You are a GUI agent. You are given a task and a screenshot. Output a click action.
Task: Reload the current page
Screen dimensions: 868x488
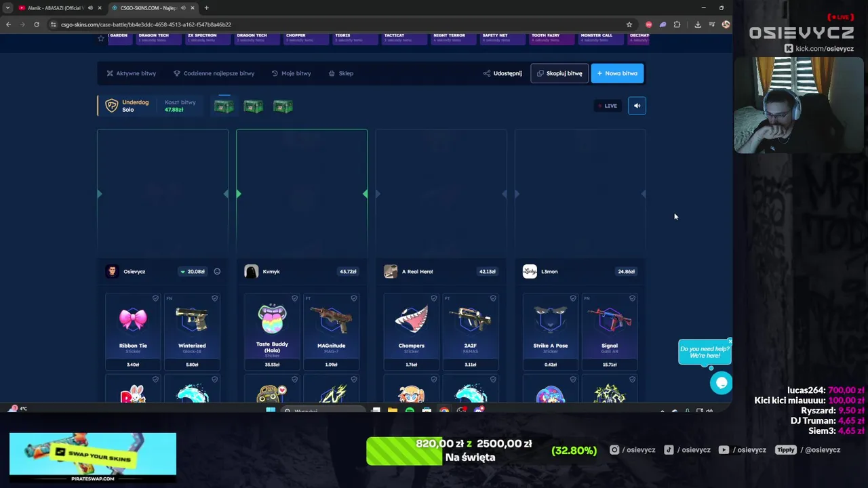(x=36, y=24)
